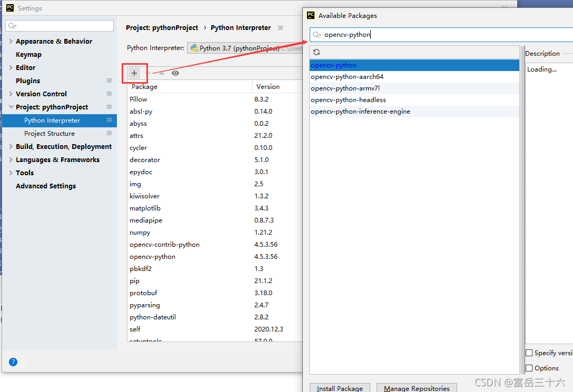Click the Manage Repositories button
Image resolution: width=573 pixels, height=392 pixels.
[x=417, y=388]
